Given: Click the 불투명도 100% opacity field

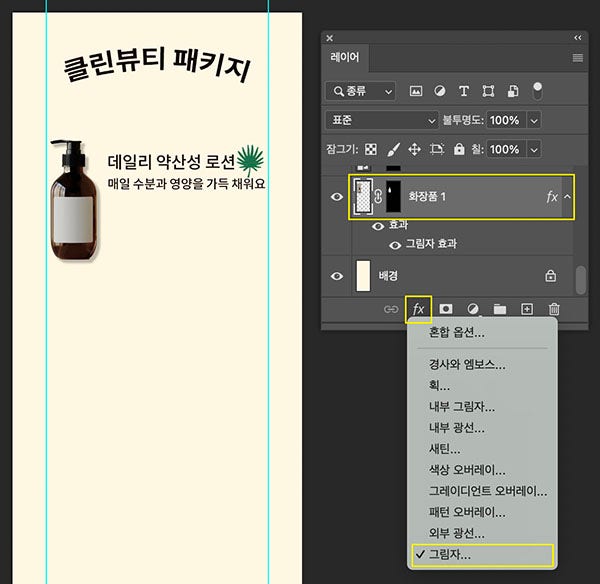Looking at the screenshot, I should point(505,120).
